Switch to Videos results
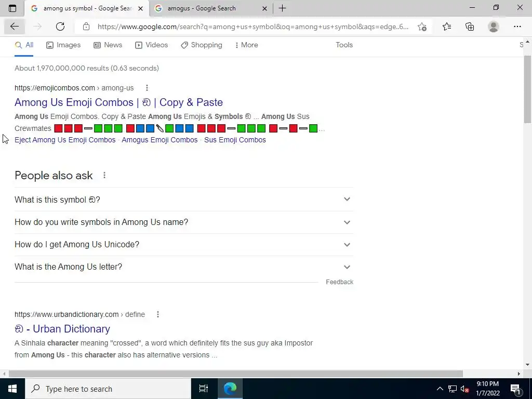The height and width of the screenshot is (399, 532). click(151, 45)
